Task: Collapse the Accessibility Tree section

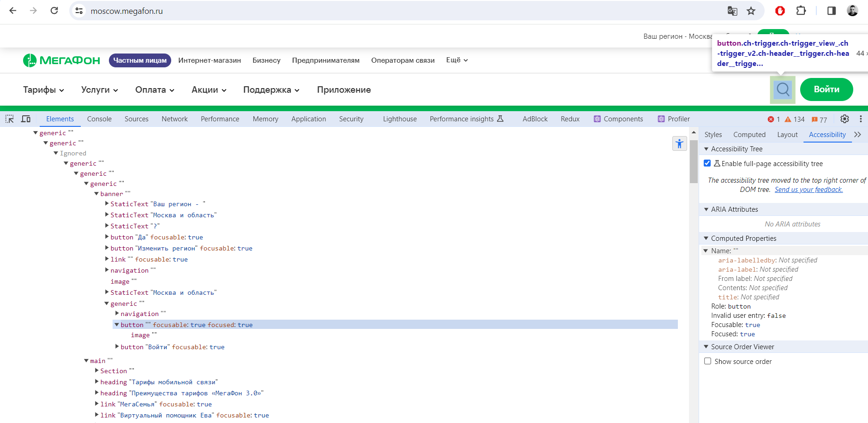Action: [x=706, y=149]
